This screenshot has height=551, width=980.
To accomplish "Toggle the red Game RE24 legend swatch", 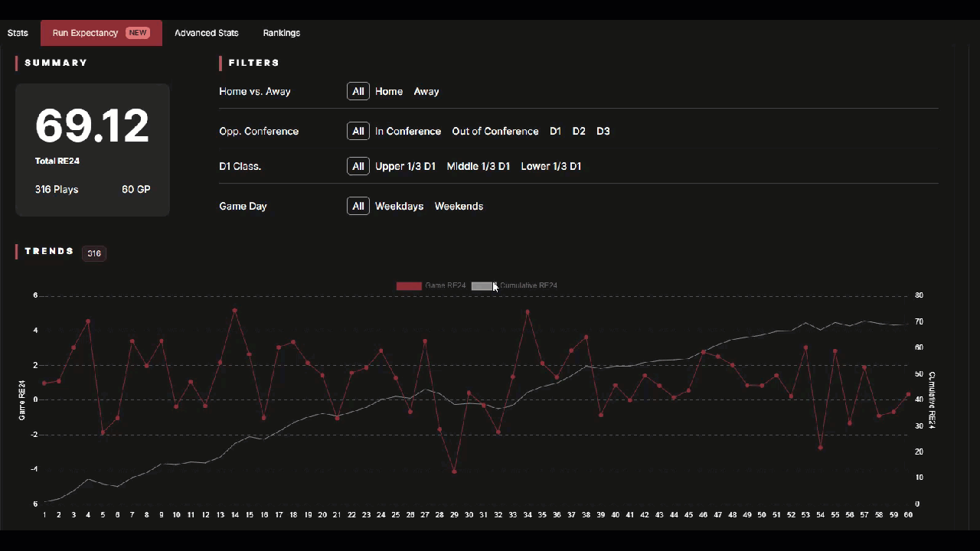I will pos(409,285).
